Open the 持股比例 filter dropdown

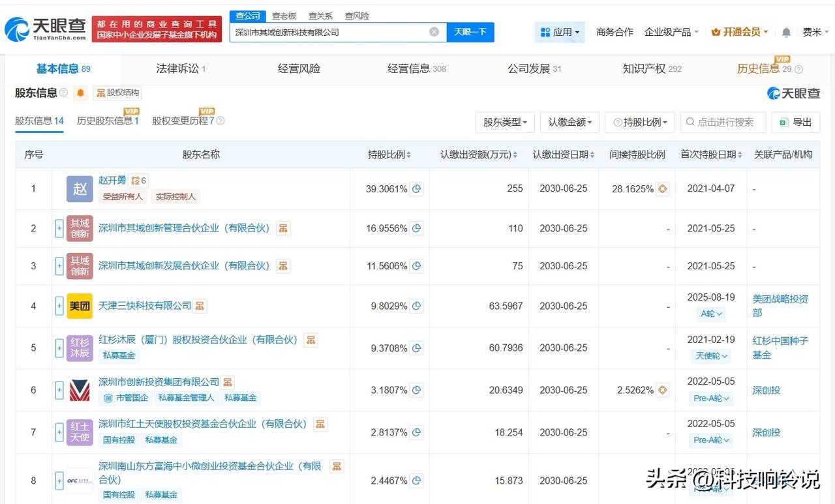click(x=640, y=122)
